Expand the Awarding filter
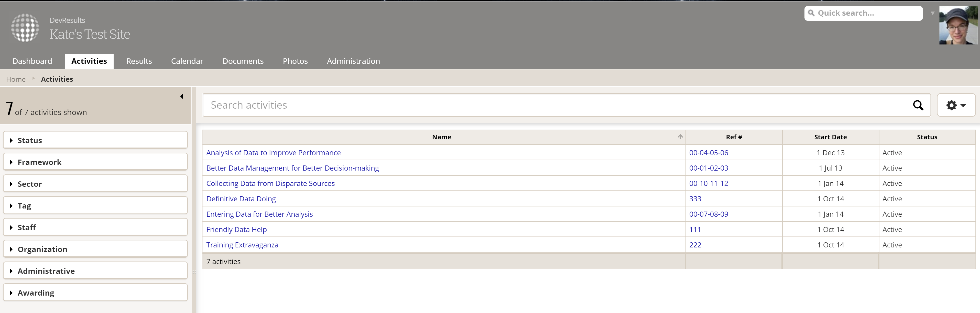 coord(95,292)
